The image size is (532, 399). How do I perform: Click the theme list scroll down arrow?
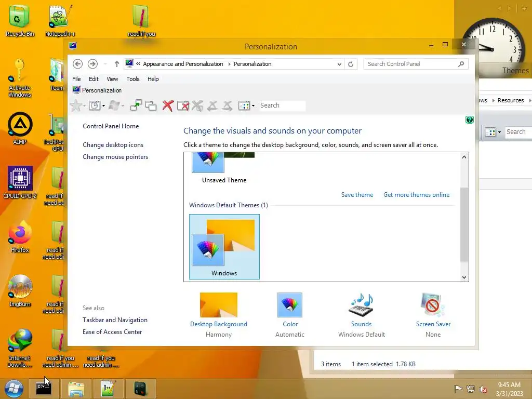click(464, 277)
